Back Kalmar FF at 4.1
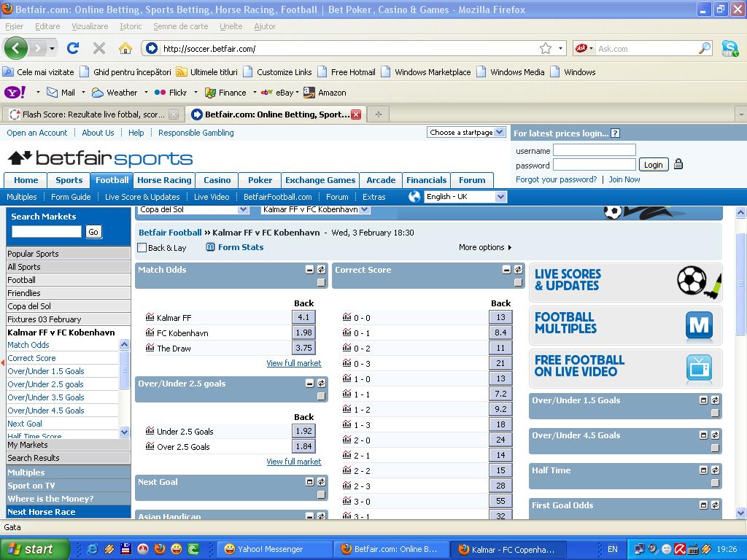The height and width of the screenshot is (560, 747). [303, 317]
